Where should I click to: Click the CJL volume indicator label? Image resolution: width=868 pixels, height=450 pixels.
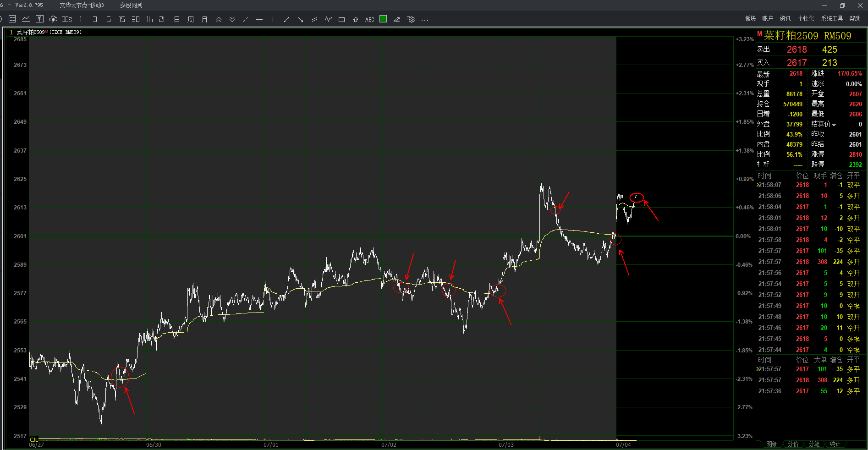(34, 439)
